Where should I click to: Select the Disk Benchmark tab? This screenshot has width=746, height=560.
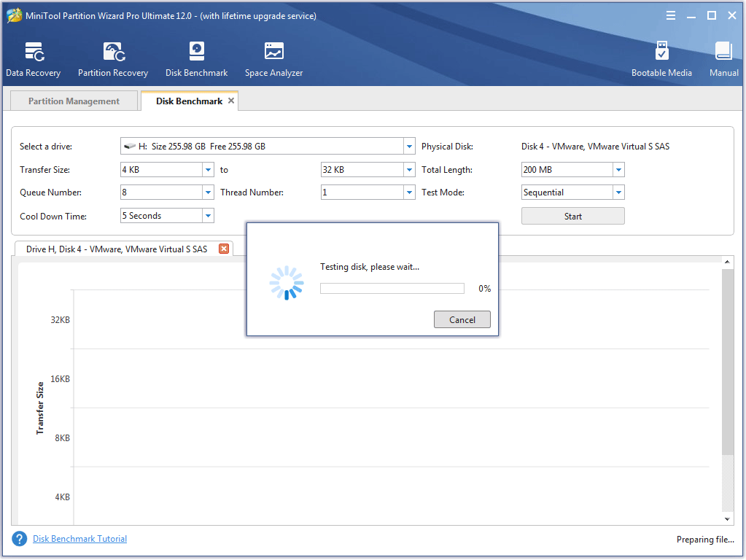[190, 101]
